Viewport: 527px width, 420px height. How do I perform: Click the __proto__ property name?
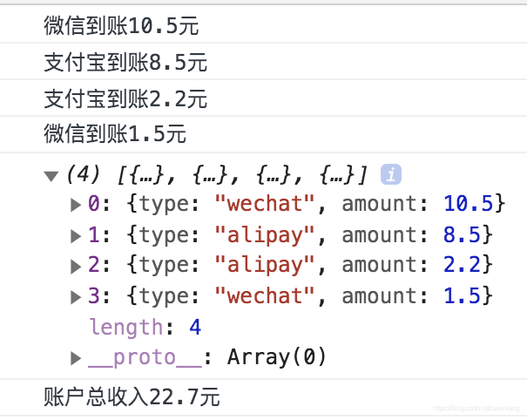click(x=145, y=358)
